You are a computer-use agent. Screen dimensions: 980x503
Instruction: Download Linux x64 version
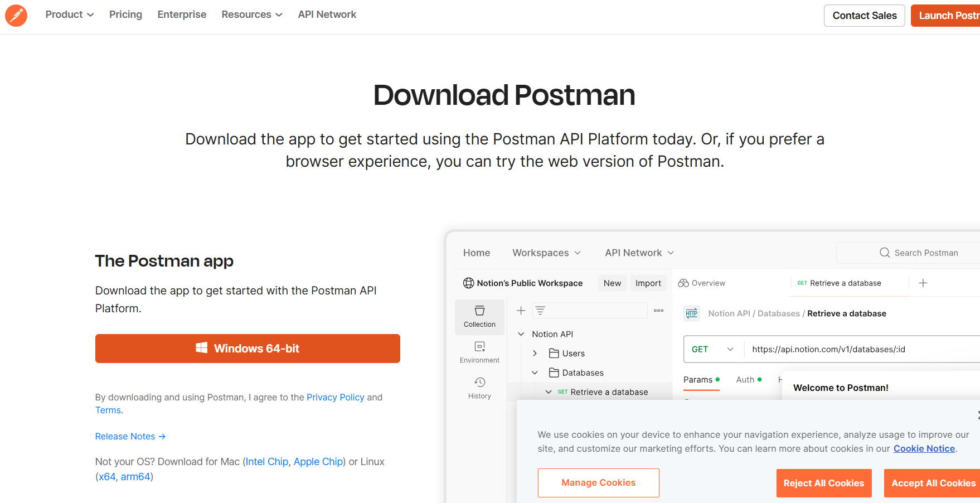point(107,477)
